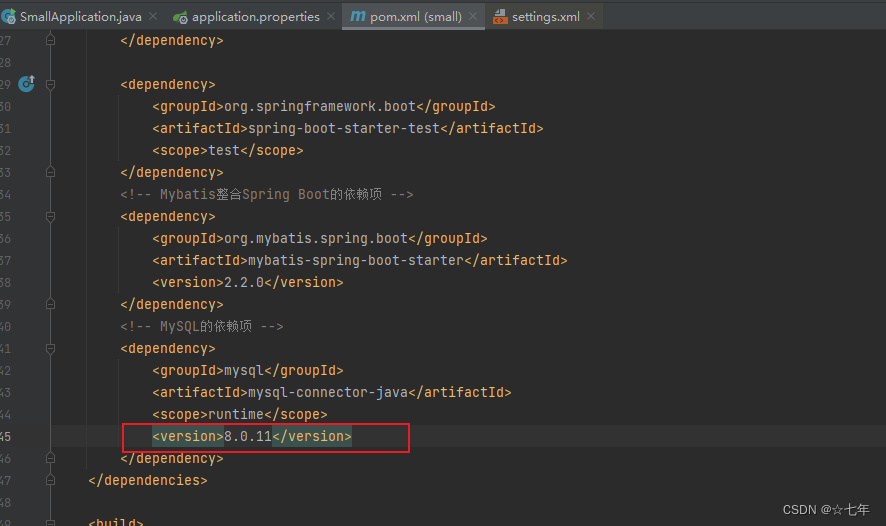Close the pom.xml (small) tab
Screen dimensions: 886x526
474,16
